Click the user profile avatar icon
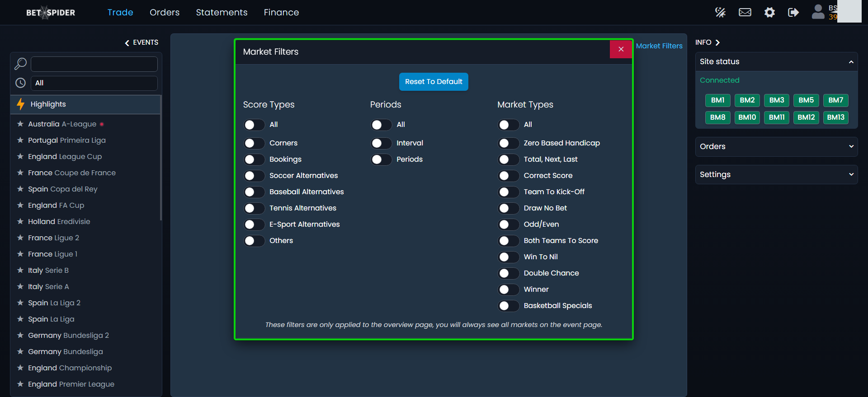Screen dimensions: 868x397 point(818,12)
